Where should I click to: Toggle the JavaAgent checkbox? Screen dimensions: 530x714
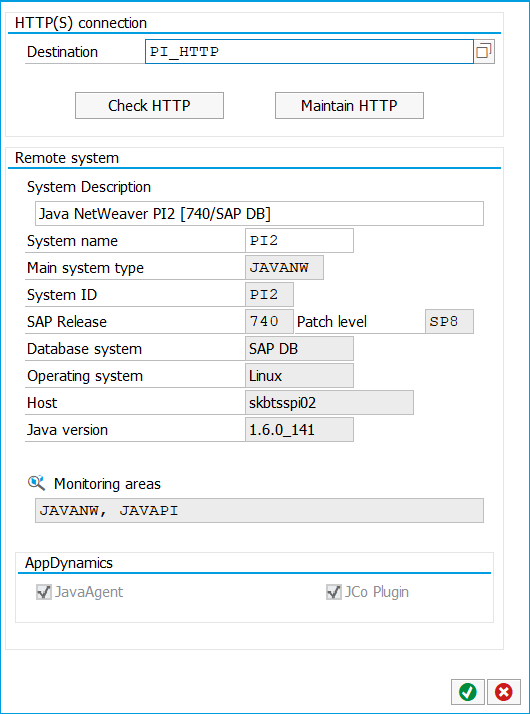tap(44, 592)
